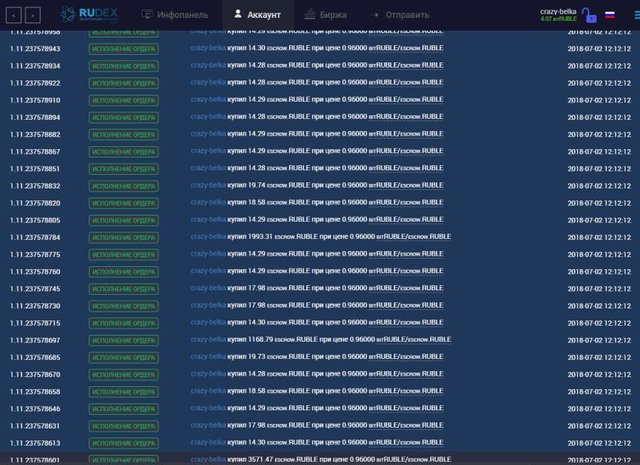
Task: Open operation ID 1.11.237578670
Action: point(35,375)
